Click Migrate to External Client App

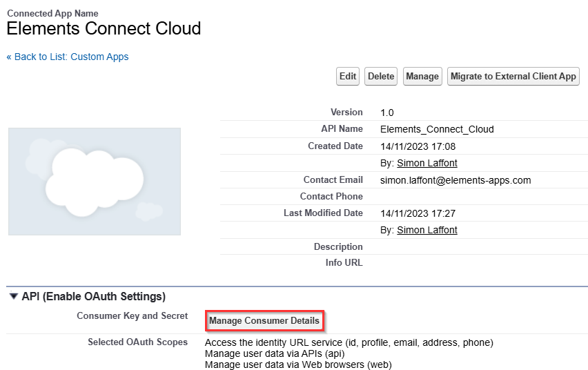coord(513,77)
